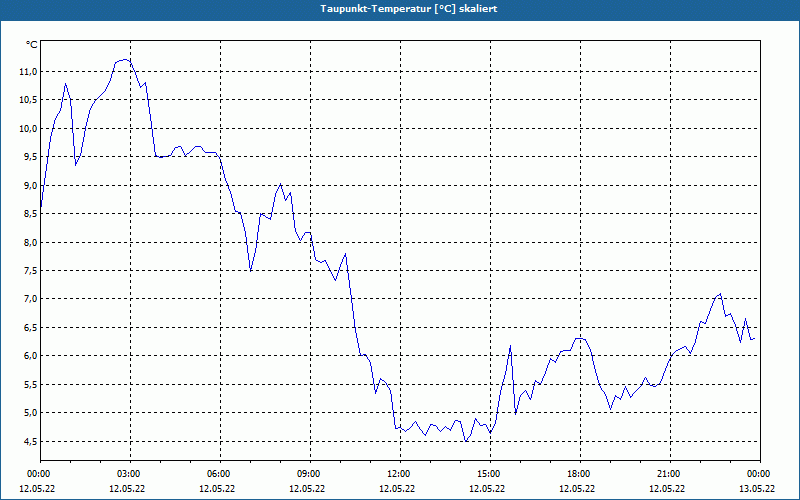
Task: Pick the 12.05.22 date under 18:00
Action: click(578, 488)
